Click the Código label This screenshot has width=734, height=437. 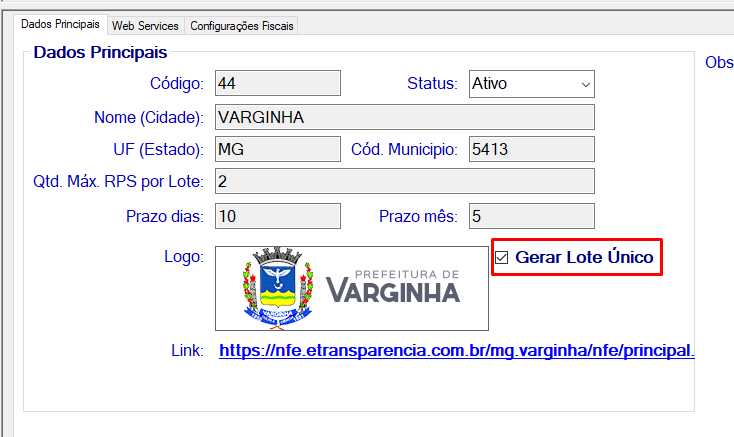(176, 83)
